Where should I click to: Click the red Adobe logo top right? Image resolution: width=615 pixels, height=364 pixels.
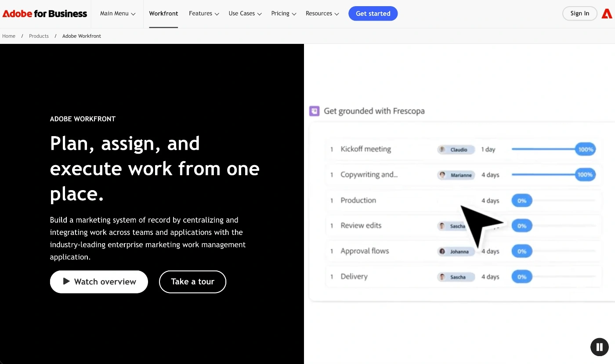[x=607, y=14]
